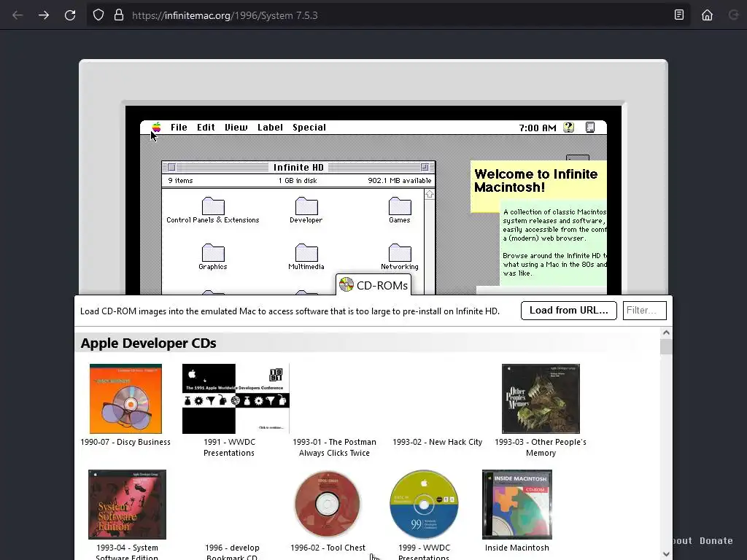Click the Donate link

tap(716, 540)
